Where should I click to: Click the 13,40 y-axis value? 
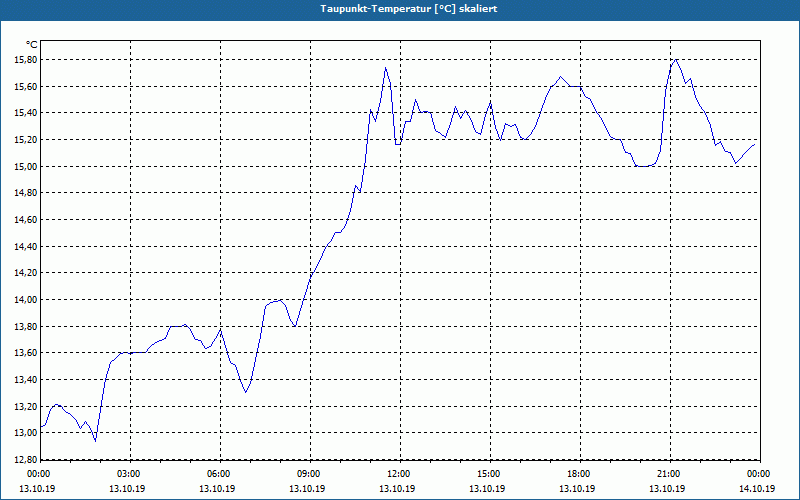28,380
